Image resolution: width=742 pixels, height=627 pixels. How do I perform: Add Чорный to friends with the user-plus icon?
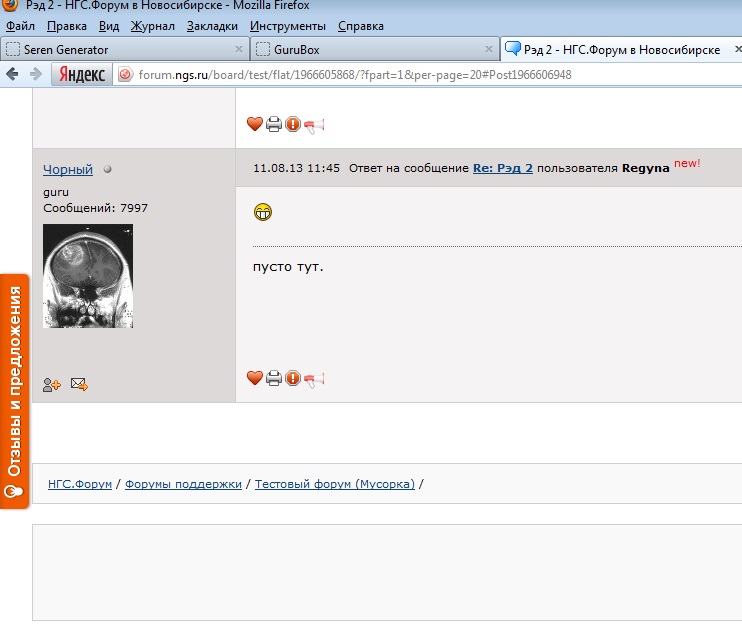[52, 385]
